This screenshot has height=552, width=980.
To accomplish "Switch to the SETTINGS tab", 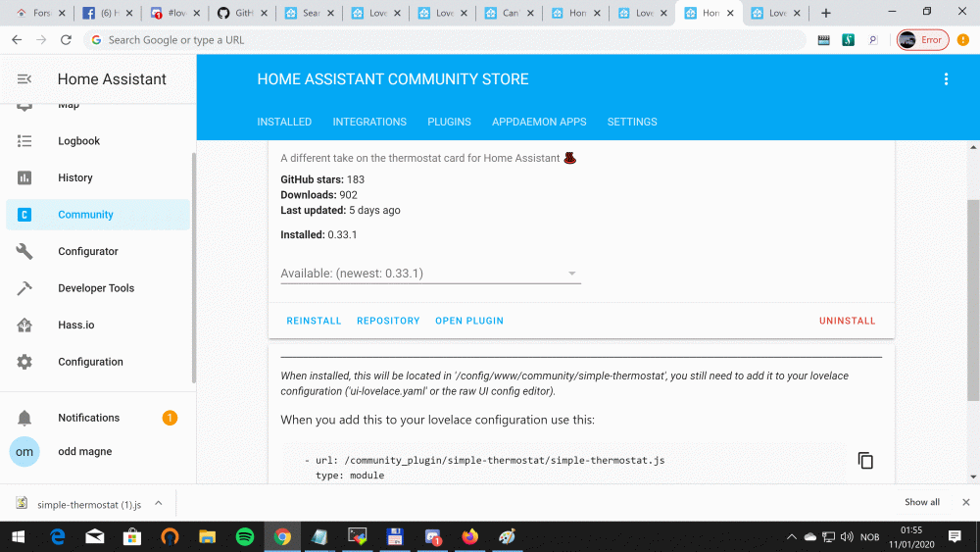I will pyautogui.click(x=632, y=122).
